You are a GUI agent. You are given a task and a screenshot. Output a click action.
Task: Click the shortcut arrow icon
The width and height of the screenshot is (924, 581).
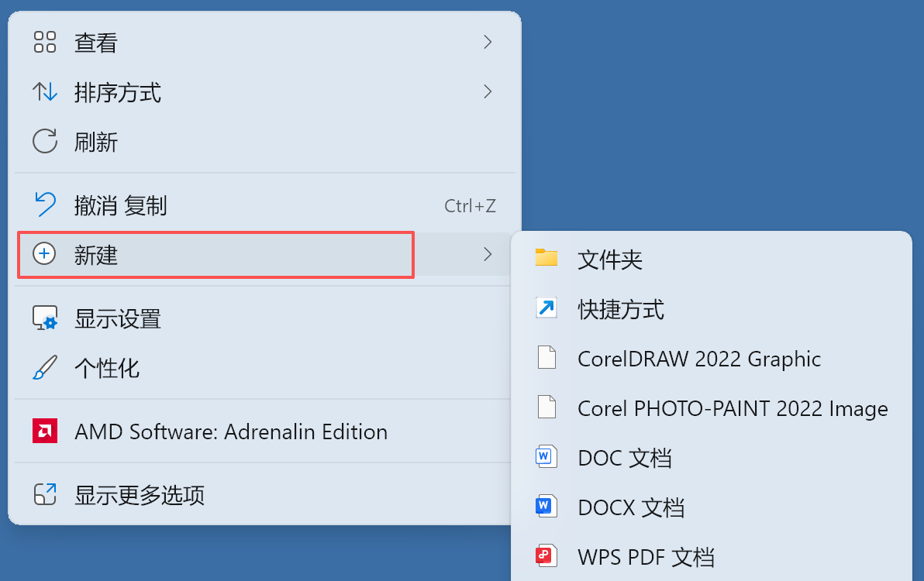(x=546, y=309)
